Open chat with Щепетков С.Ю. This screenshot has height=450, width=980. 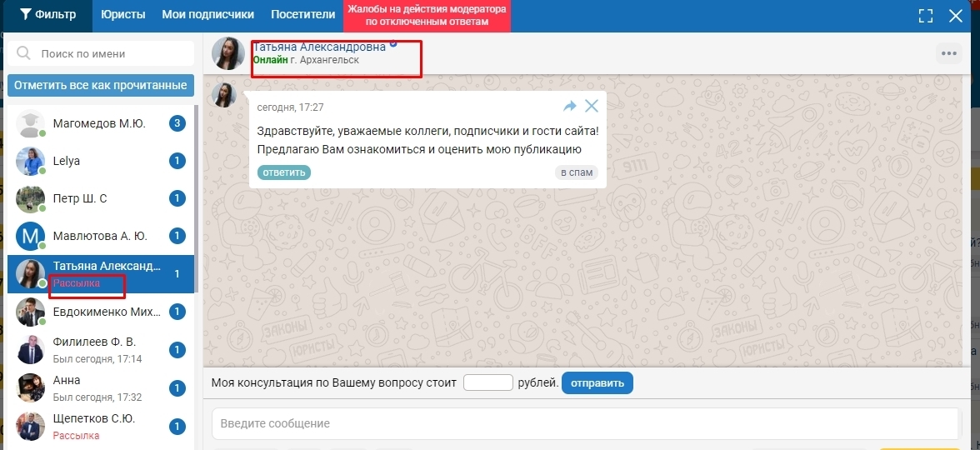(x=101, y=427)
